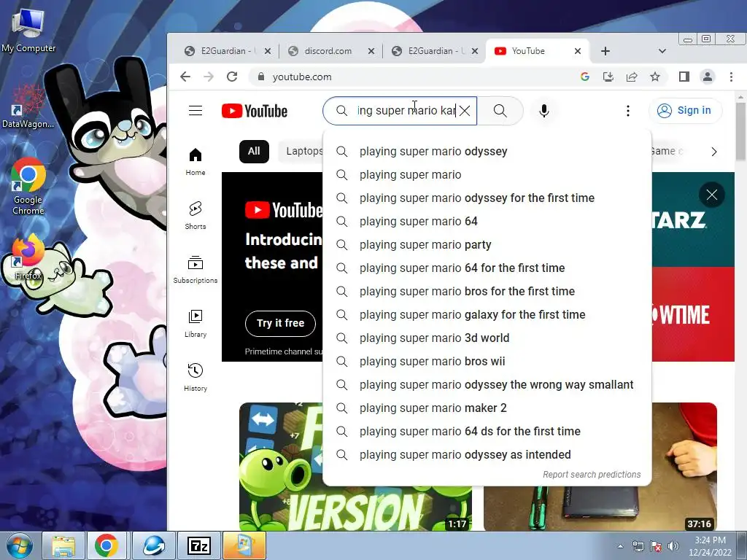Open Chrome three-dot menu
The height and width of the screenshot is (560, 747).
pyautogui.click(x=731, y=77)
